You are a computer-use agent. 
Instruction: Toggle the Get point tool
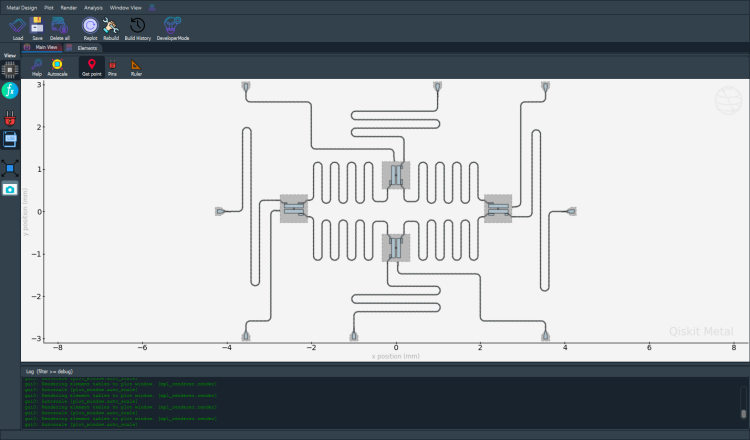click(x=91, y=67)
